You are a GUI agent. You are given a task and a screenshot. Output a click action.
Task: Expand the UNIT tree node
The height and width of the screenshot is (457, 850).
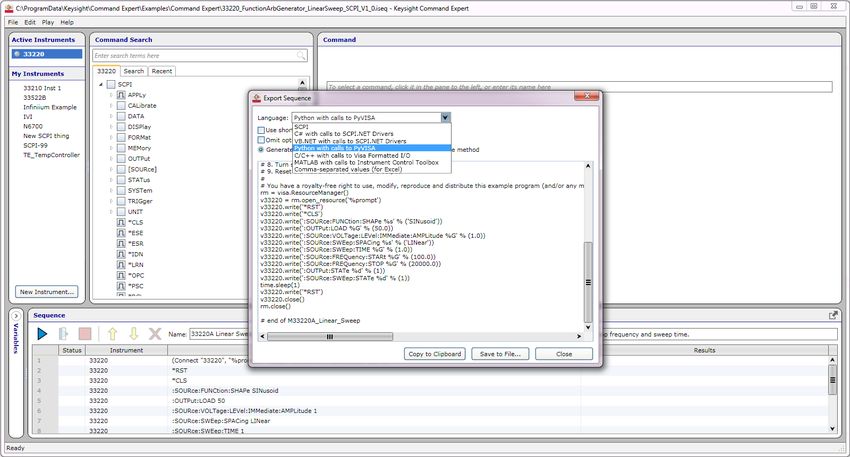tap(111, 211)
